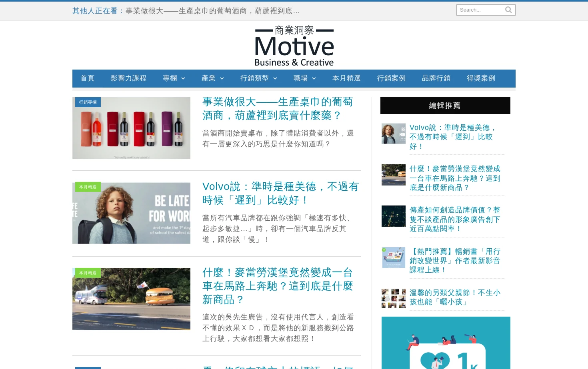Open the Motive 商業洞察 logo homepage
The image size is (588, 369).
294,46
